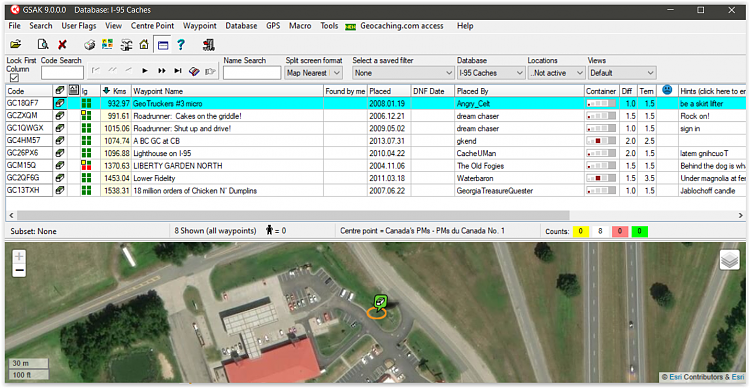This screenshot has height=388, width=750.
Task: Open the GPS menu
Action: tap(273, 26)
